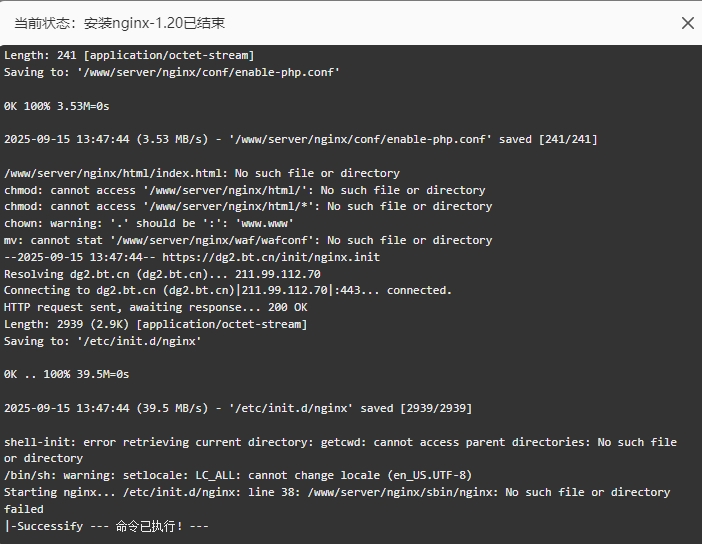Click the setlocale LC_ALL warning line
This screenshot has width=702, height=544.
[x=238, y=475]
